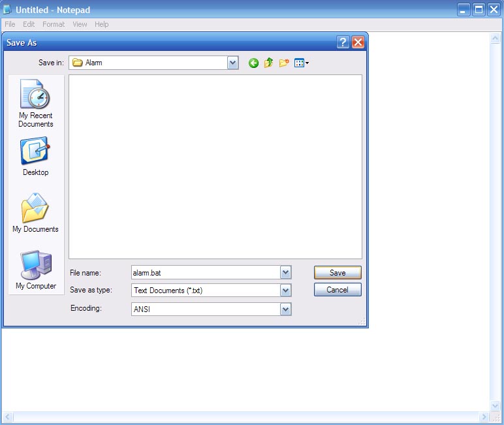Expand the Save in folder dropdown
This screenshot has width=504, height=425.
click(x=232, y=63)
